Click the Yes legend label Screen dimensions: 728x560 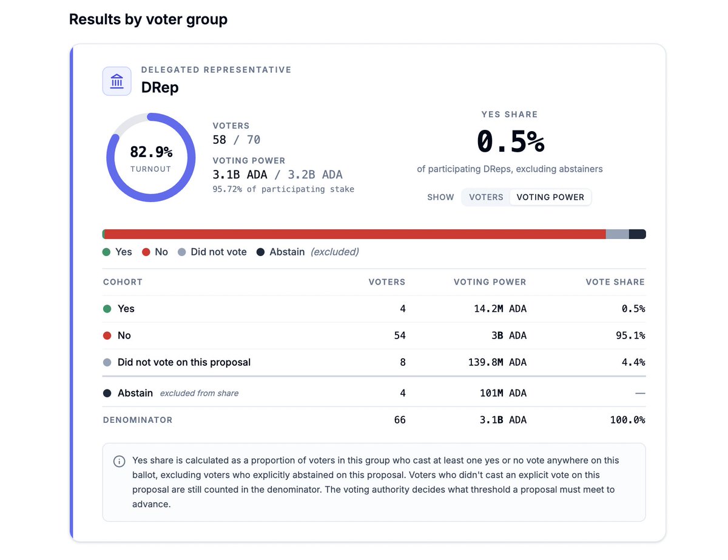[124, 252]
